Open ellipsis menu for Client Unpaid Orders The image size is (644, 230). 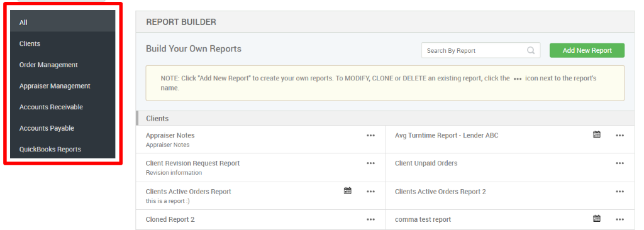(x=619, y=163)
